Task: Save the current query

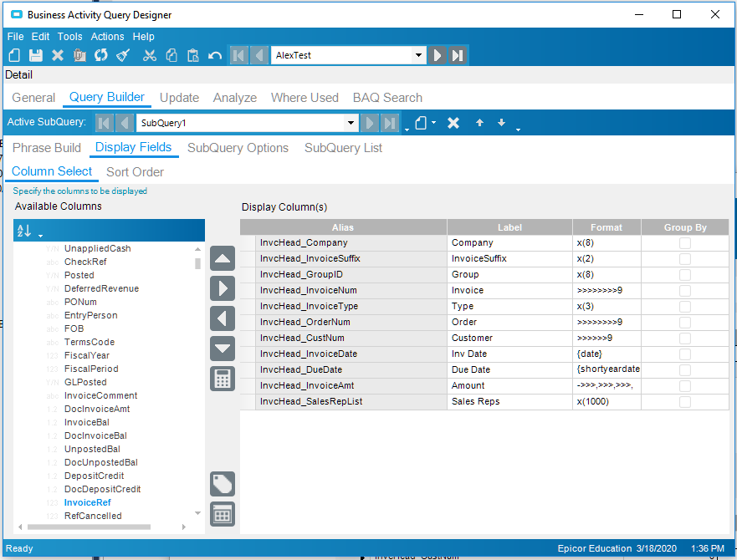Action: coord(36,55)
